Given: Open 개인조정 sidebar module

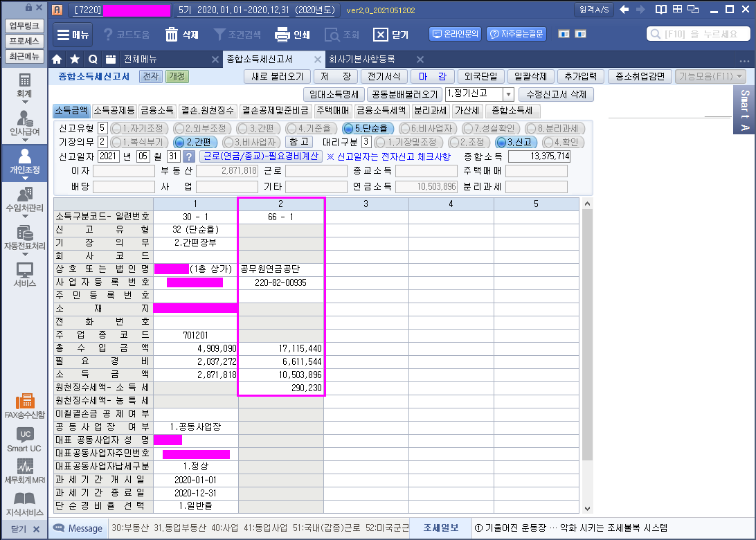Looking at the screenshot, I should 25,161.
